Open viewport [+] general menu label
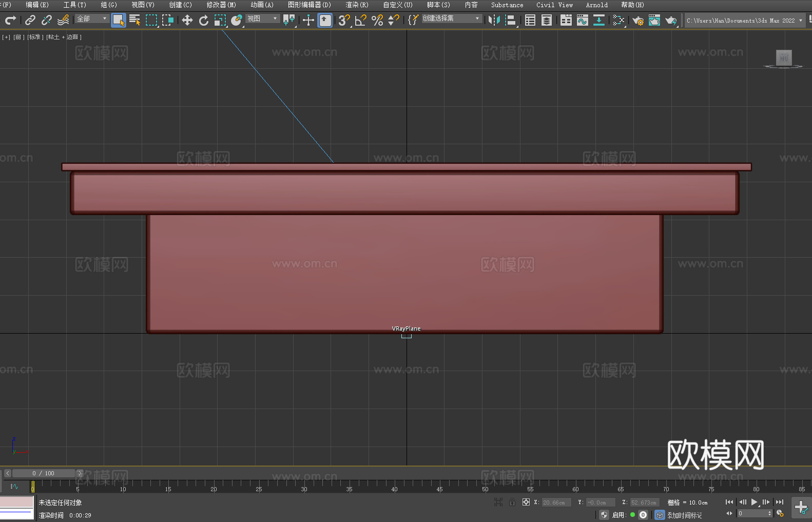 click(x=6, y=37)
